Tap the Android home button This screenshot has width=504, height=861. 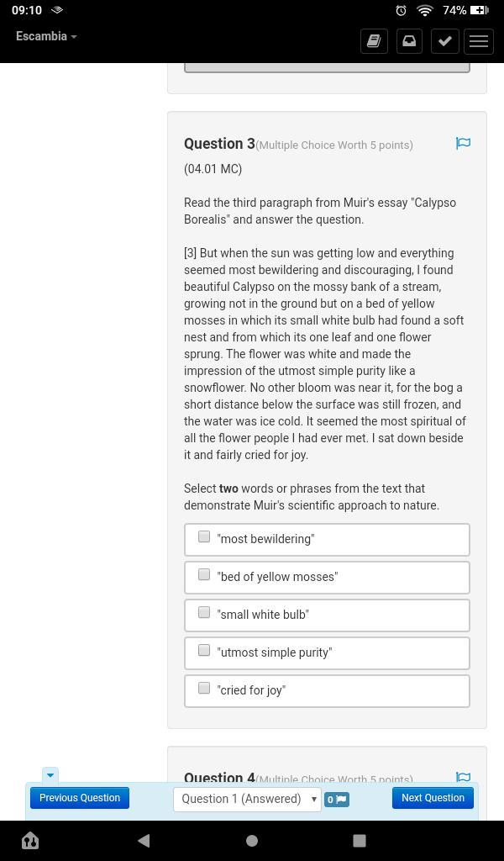[x=251, y=840]
